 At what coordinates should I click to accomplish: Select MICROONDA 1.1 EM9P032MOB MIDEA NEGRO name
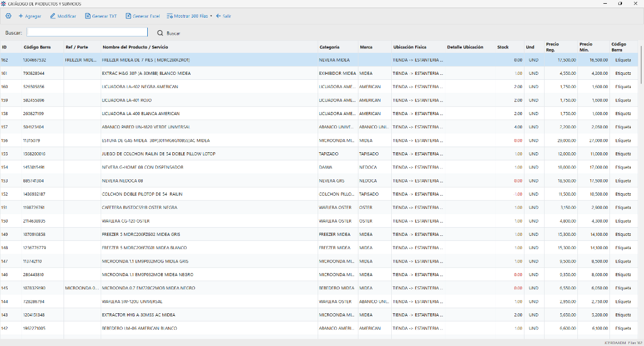(147, 274)
